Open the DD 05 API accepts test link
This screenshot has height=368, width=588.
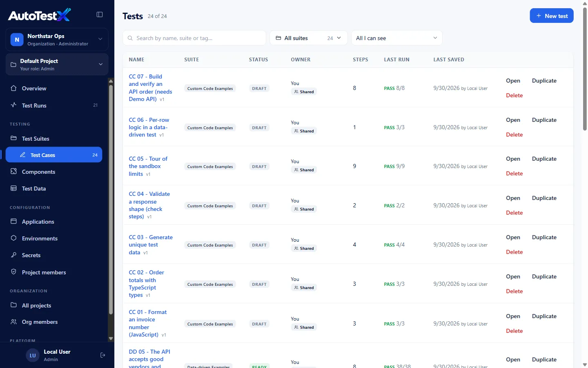click(x=150, y=359)
